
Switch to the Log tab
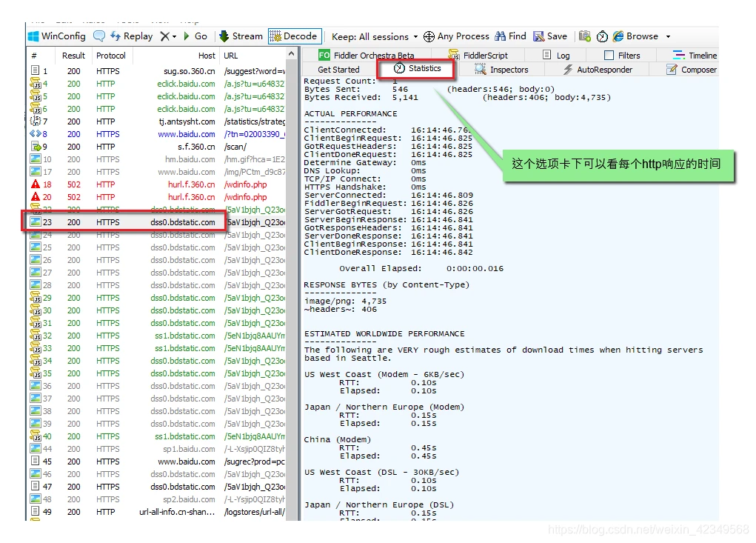point(556,55)
